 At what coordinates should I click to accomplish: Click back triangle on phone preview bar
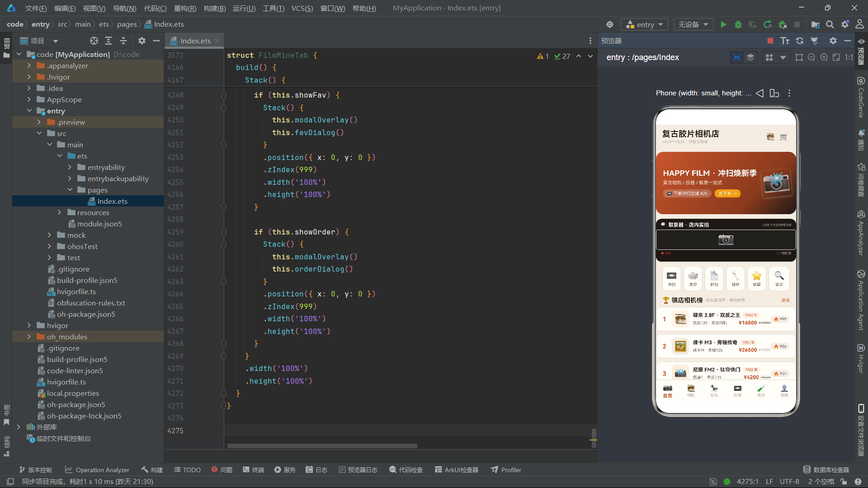click(x=760, y=93)
